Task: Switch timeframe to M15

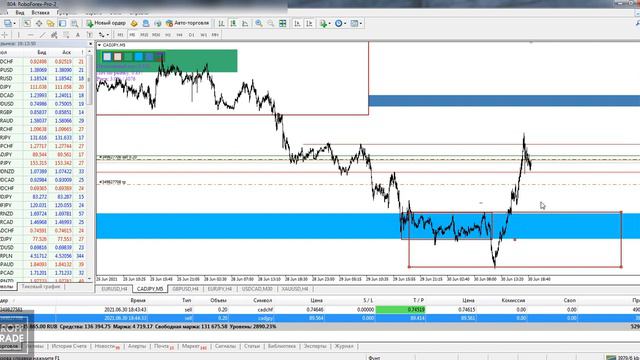Action: click(144, 35)
